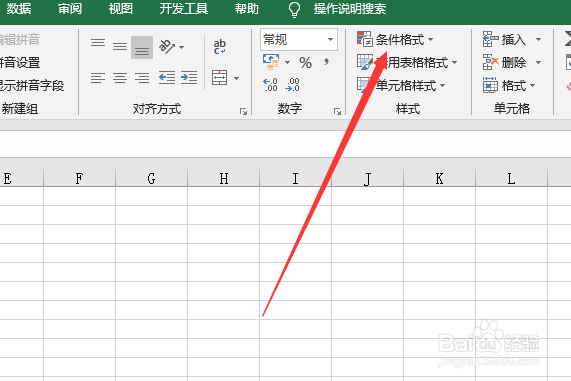Switch to the 审阅 tab

pyautogui.click(x=70, y=9)
